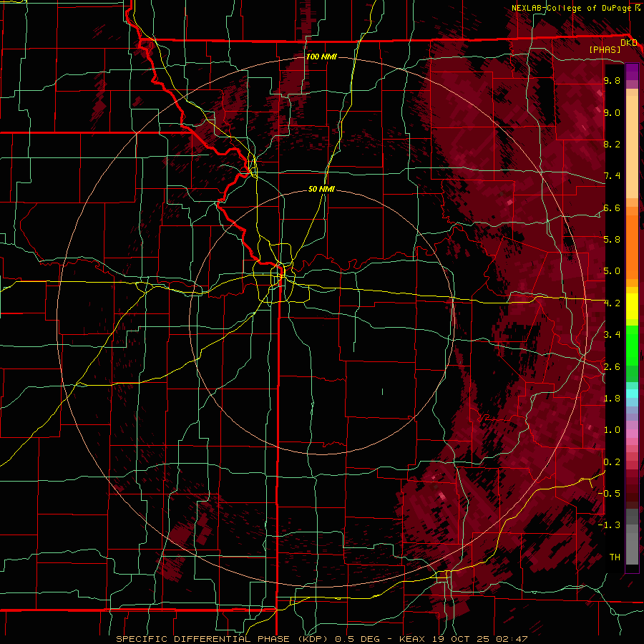Click the 1.8 scale value
644x644 pixels.
coord(612,399)
